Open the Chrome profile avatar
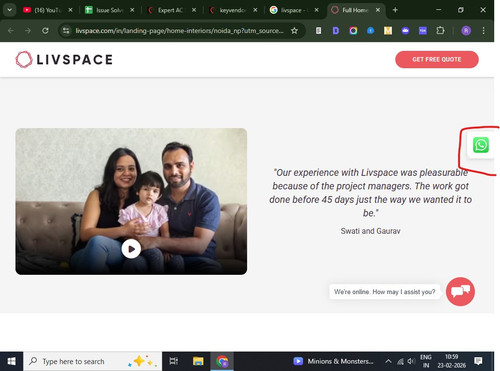 [466, 31]
